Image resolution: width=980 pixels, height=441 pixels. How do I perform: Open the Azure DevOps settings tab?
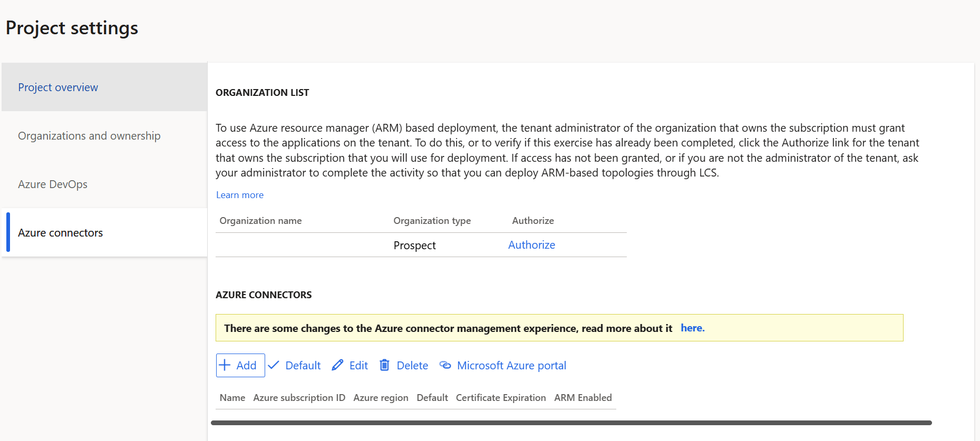coord(53,184)
